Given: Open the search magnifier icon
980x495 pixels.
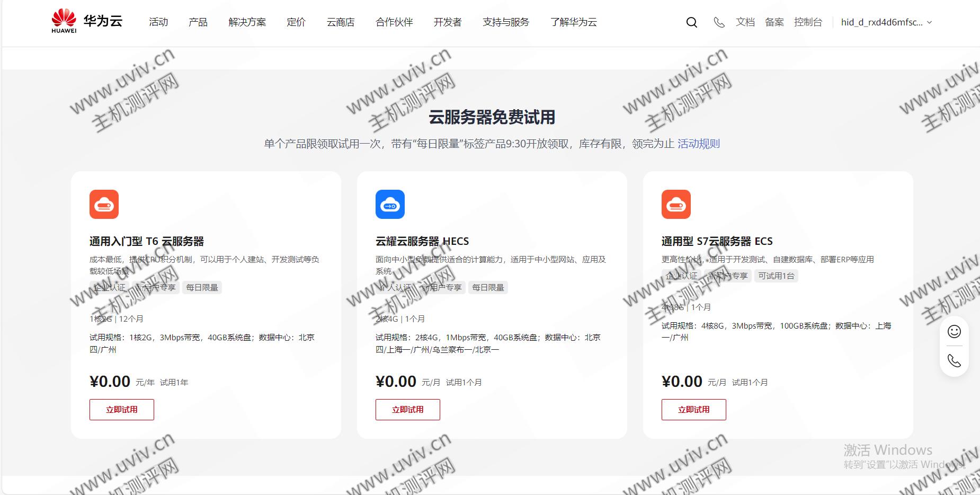Looking at the screenshot, I should 691,22.
